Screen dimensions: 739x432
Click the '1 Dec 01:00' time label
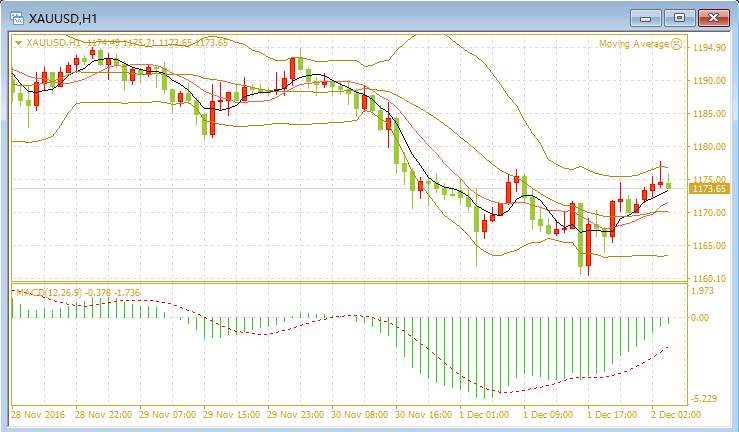(484, 415)
